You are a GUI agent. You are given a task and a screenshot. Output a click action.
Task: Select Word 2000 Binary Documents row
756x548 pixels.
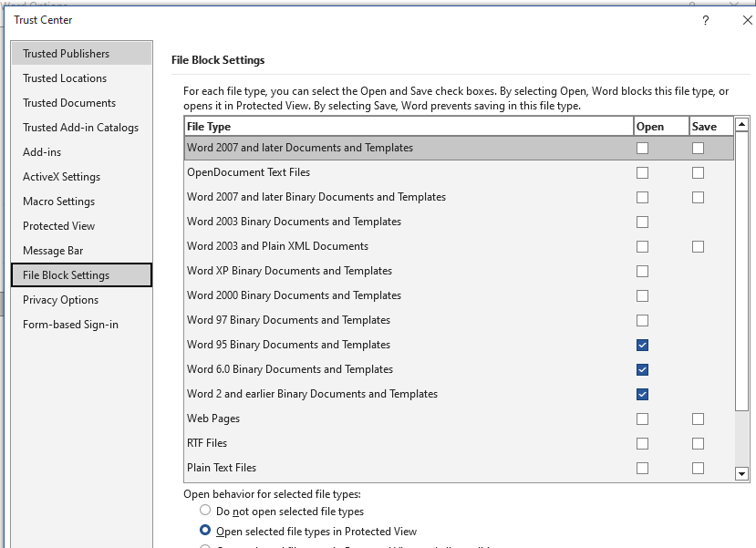[x=459, y=295]
